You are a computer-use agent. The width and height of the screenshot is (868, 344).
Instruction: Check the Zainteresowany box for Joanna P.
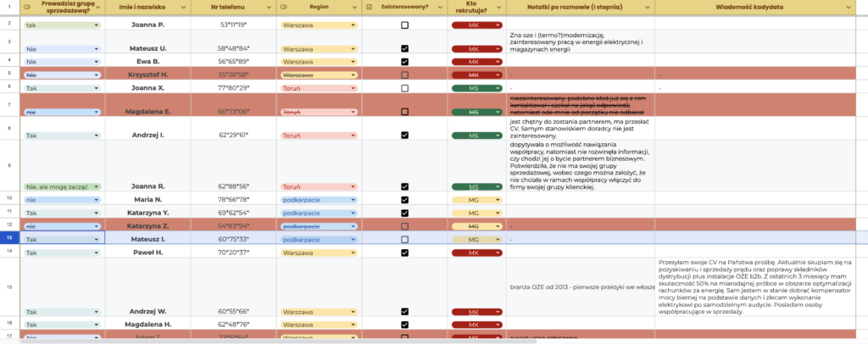point(404,25)
